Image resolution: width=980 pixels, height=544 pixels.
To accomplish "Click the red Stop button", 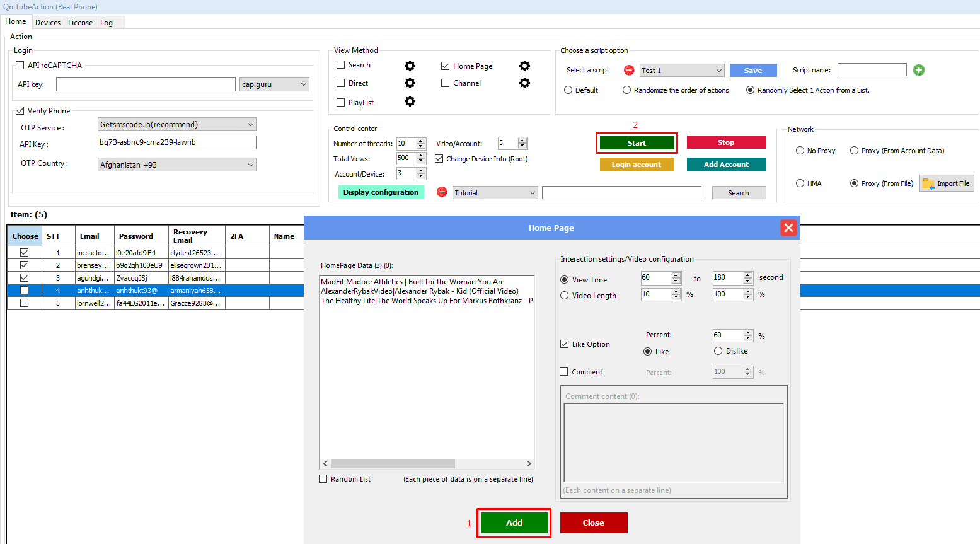I will (726, 142).
